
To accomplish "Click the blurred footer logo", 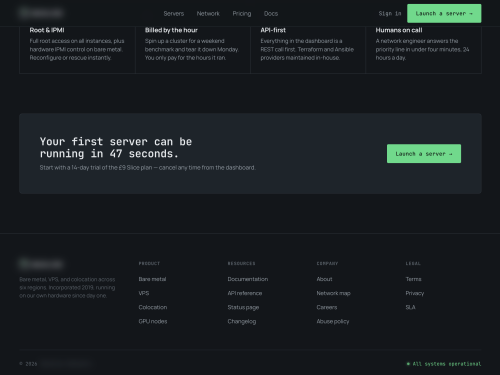I will click(x=41, y=264).
